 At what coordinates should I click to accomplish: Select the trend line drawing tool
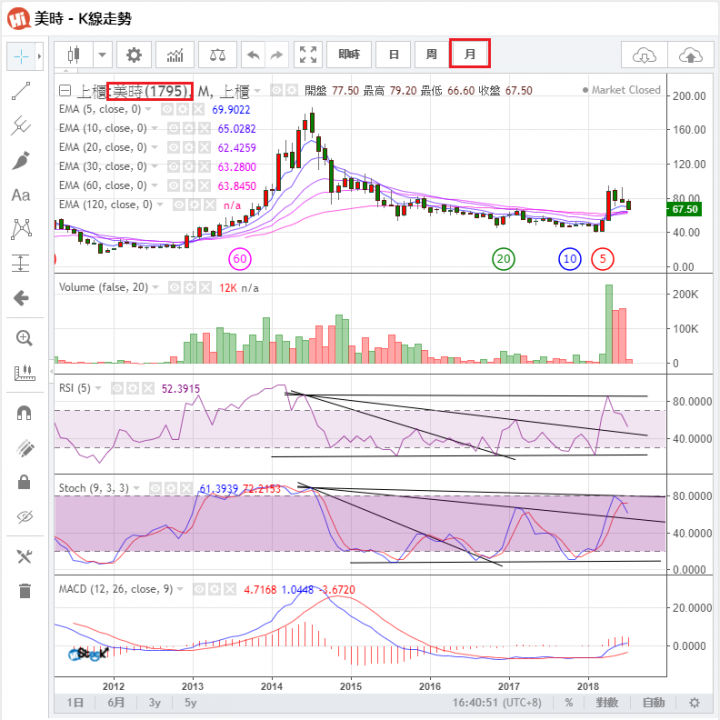click(21, 91)
